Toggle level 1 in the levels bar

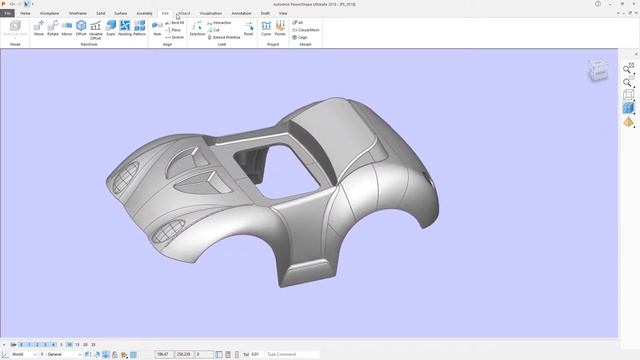(x=29, y=344)
